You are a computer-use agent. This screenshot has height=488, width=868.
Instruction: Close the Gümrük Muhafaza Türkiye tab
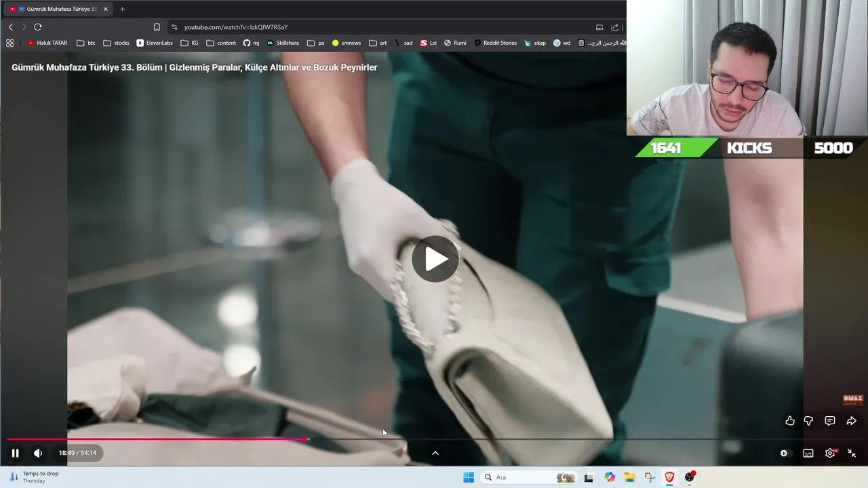point(105,9)
